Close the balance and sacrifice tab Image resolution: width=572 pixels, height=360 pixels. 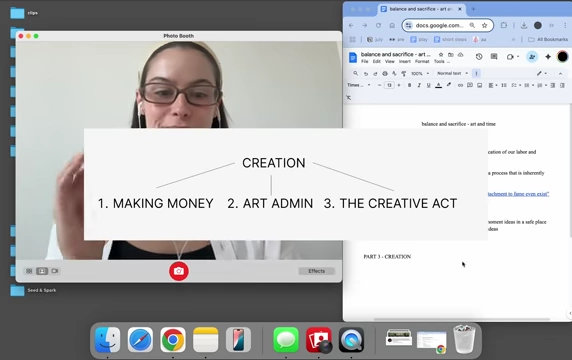pyautogui.click(x=460, y=9)
